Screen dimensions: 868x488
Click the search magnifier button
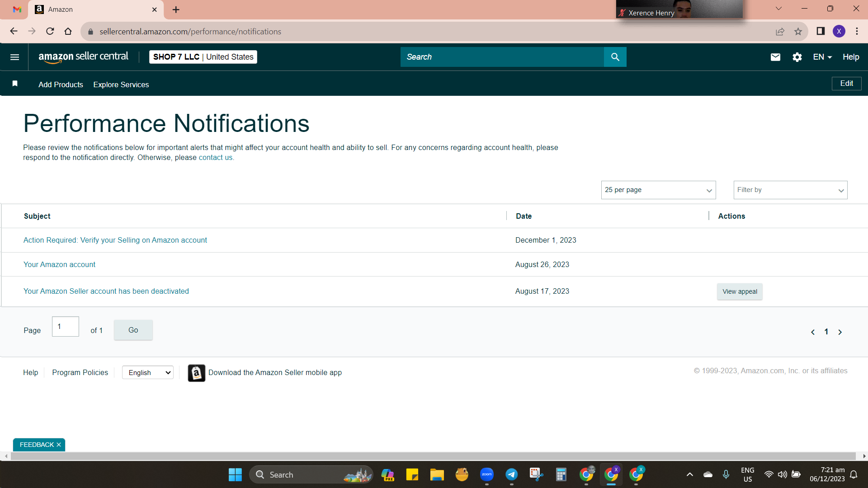pyautogui.click(x=615, y=57)
